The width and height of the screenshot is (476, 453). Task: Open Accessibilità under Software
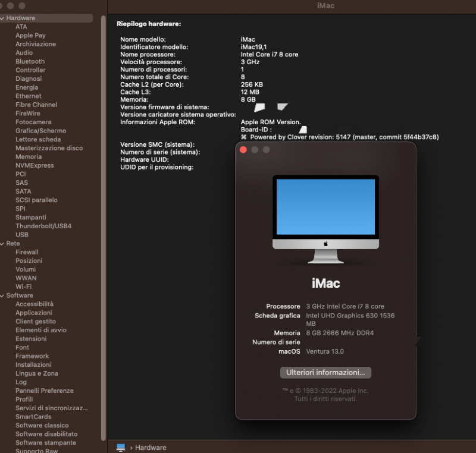(35, 304)
